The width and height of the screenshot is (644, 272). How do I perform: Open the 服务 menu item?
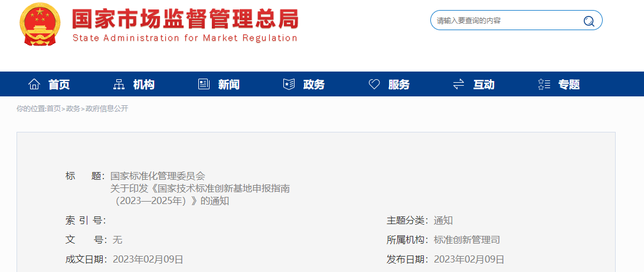click(399, 85)
